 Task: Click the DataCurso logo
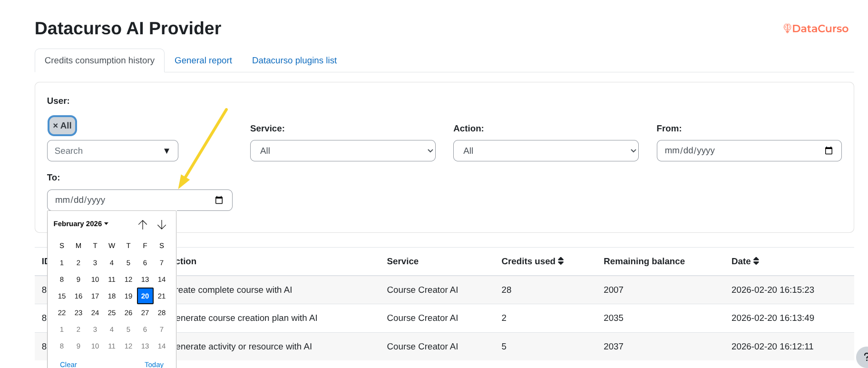pyautogui.click(x=816, y=29)
